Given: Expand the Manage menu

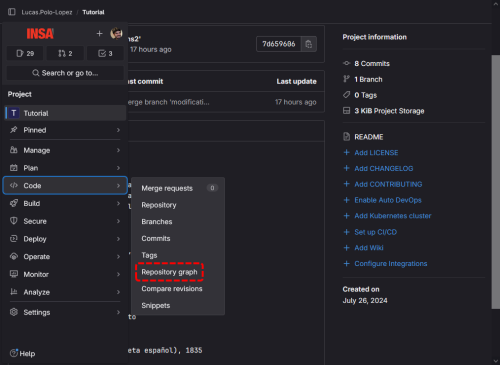Looking at the screenshot, I should (65, 150).
